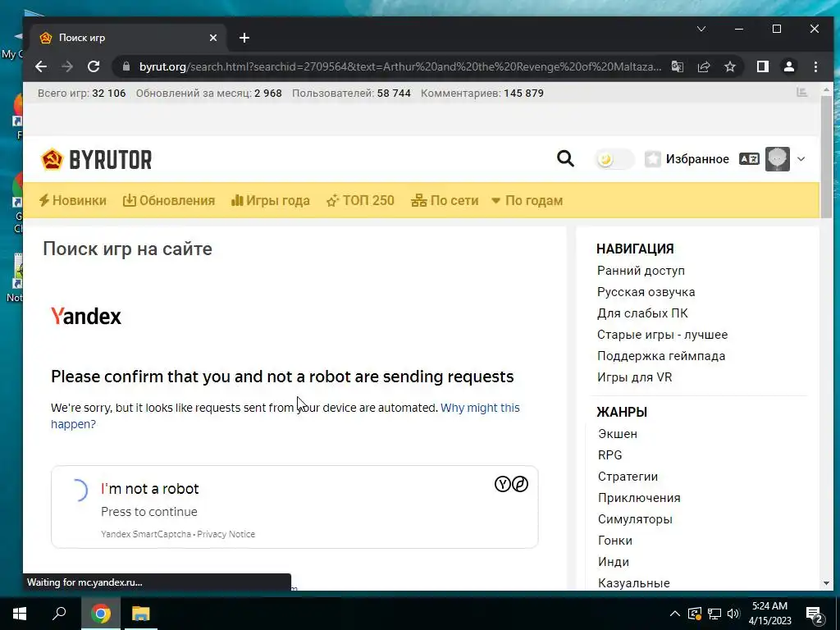Open the Windows Start menu
Image resolution: width=840 pixels, height=630 pixels.
coord(20,614)
